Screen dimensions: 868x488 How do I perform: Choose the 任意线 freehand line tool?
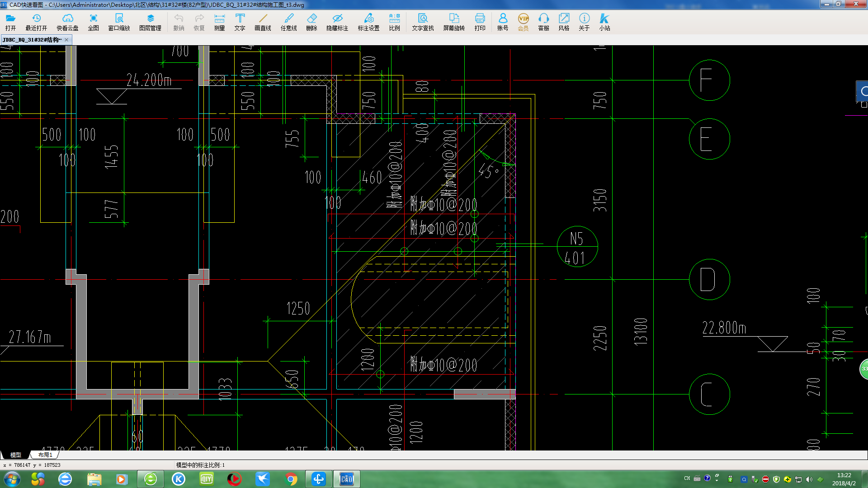coord(288,22)
